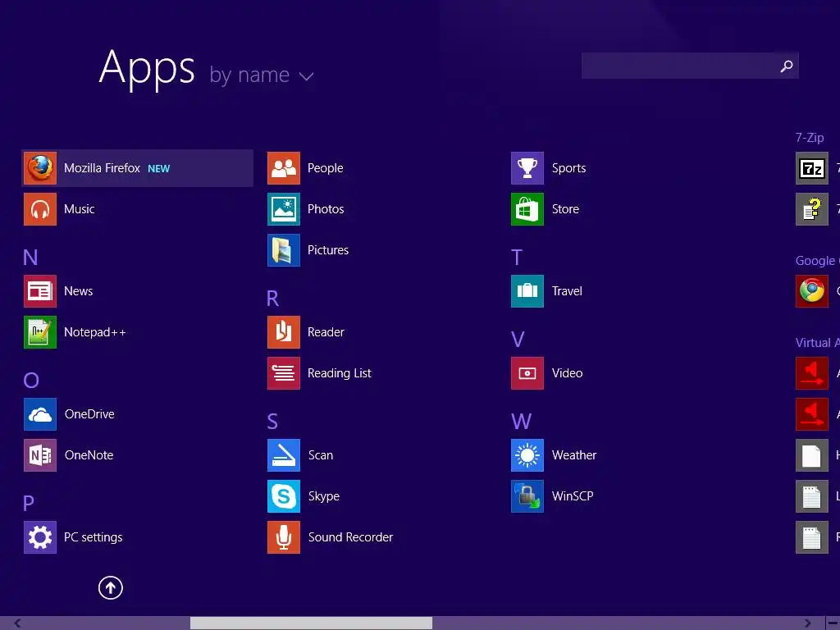Viewport: 840px width, 630px height.
Task: Open the Sports trophy icon
Action: click(x=527, y=168)
